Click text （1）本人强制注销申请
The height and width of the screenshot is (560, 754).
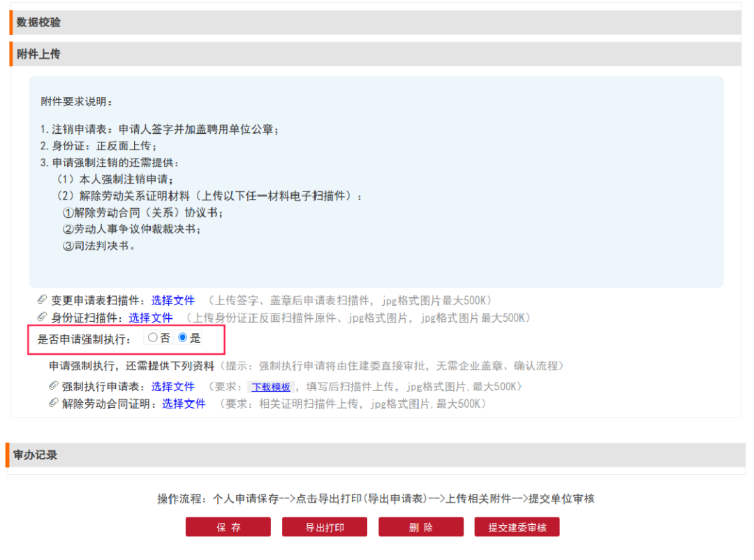pyautogui.click(x=116, y=179)
